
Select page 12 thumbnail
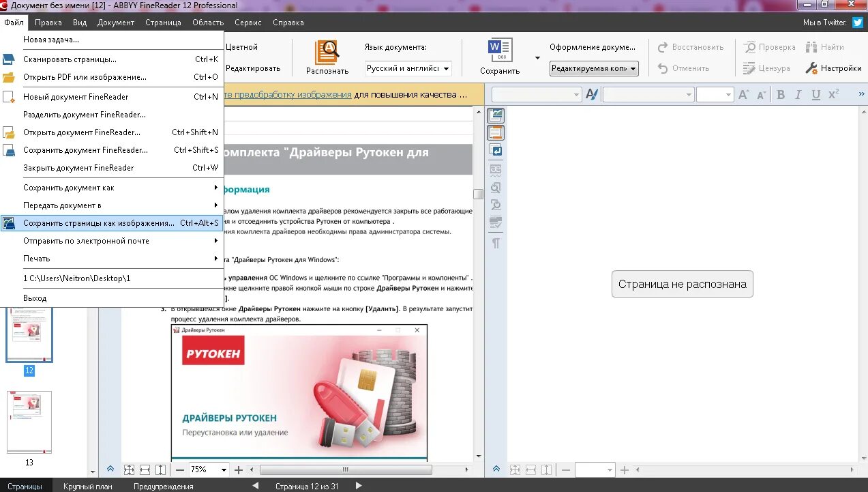click(29, 334)
